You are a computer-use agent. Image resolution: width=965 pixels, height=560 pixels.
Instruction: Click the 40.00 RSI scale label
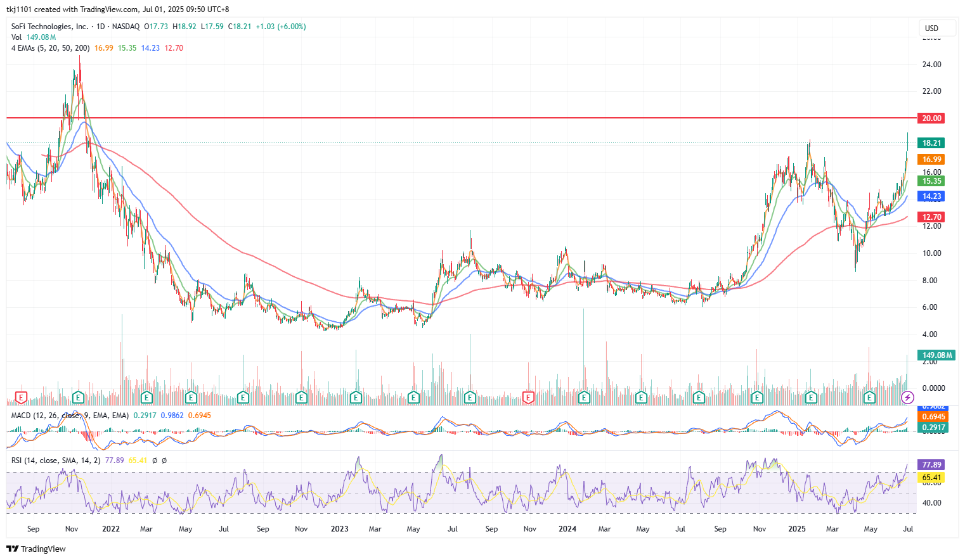(931, 503)
